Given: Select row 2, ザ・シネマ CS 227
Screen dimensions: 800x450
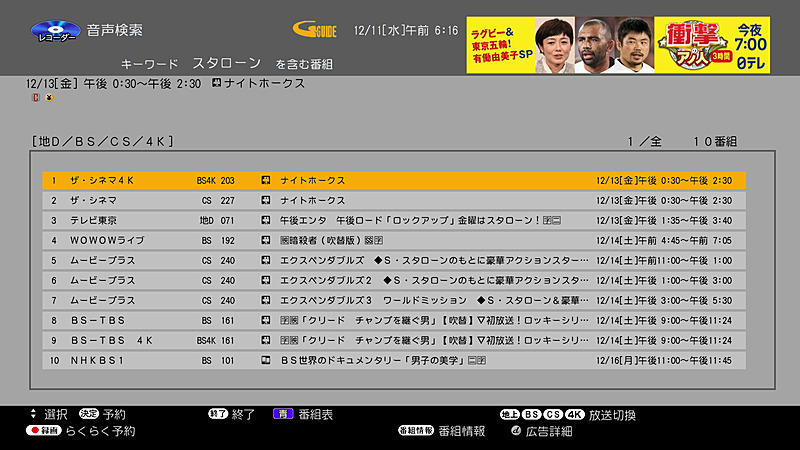Looking at the screenshot, I should pyautogui.click(x=394, y=201).
